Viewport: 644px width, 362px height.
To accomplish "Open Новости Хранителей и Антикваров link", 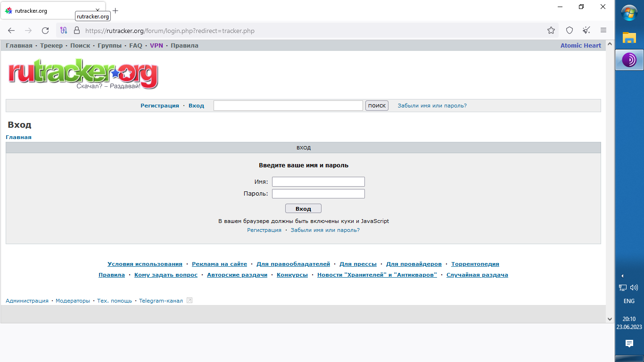I will (377, 275).
